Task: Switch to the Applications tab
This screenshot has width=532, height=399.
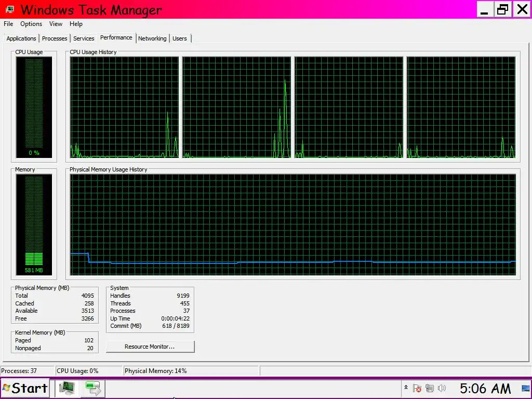Action: 21,38
